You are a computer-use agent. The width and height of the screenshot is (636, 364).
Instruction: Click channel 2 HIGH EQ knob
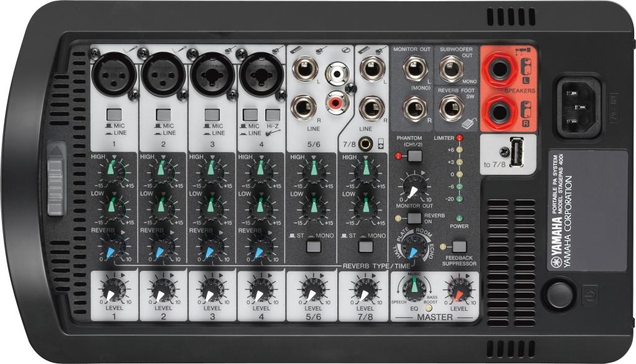click(163, 170)
